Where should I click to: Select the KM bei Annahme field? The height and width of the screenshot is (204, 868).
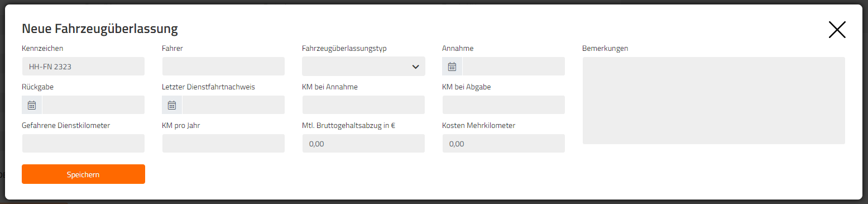point(363,105)
